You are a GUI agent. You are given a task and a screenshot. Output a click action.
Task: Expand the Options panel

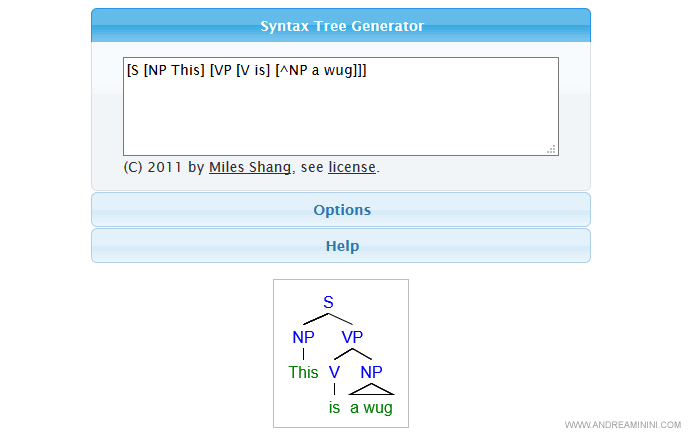(341, 210)
